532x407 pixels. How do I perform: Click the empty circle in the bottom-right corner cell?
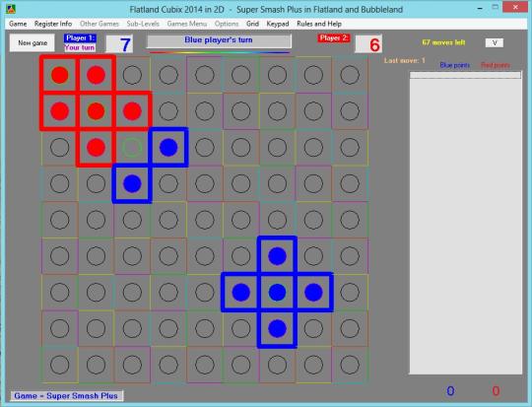tap(350, 365)
